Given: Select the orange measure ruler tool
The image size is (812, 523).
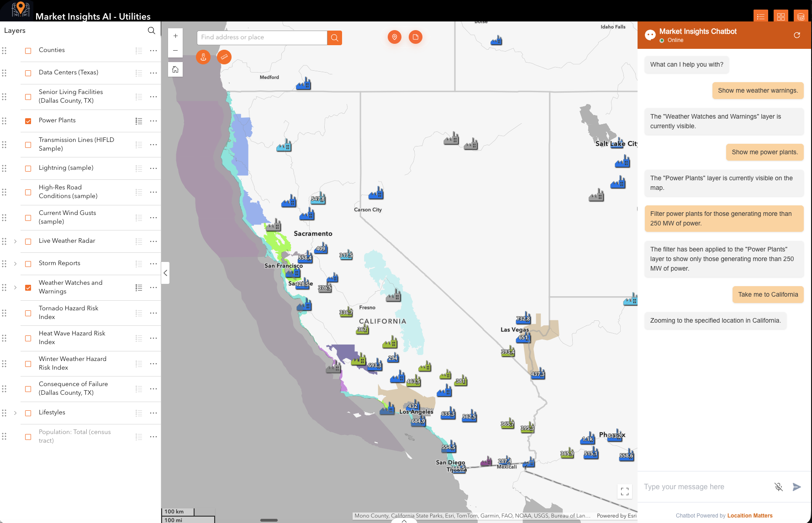Looking at the screenshot, I should (x=224, y=57).
